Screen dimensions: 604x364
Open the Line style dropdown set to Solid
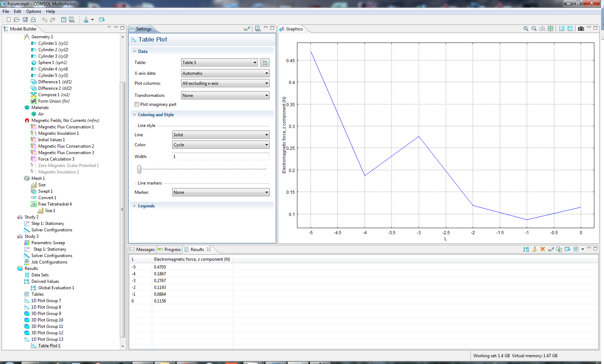tap(221, 135)
